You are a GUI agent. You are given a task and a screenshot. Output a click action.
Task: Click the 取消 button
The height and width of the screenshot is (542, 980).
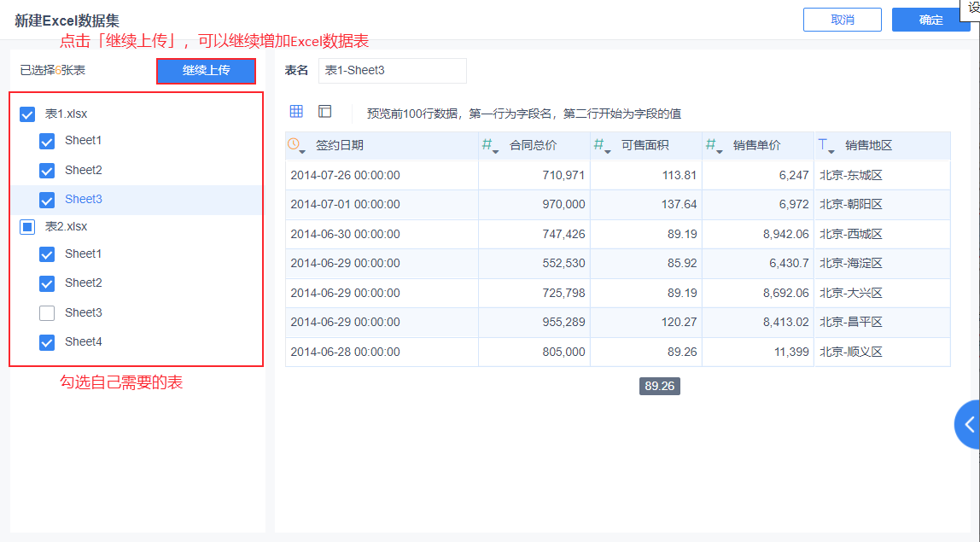843,20
